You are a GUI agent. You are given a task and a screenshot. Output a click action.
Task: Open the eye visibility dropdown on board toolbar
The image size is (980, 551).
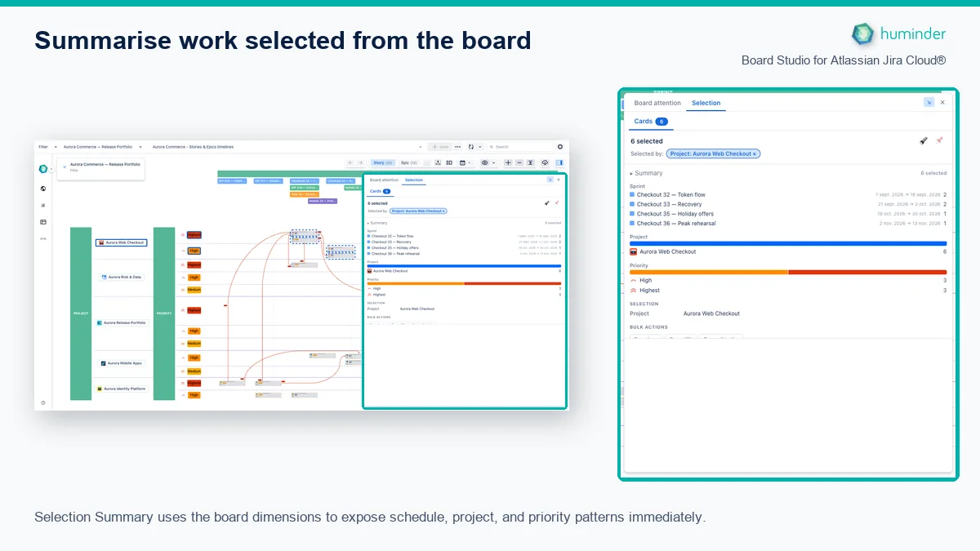coord(487,162)
